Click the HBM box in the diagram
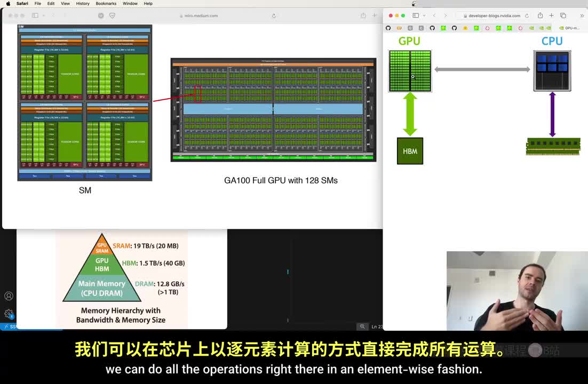This screenshot has width=588, height=384. point(410,151)
